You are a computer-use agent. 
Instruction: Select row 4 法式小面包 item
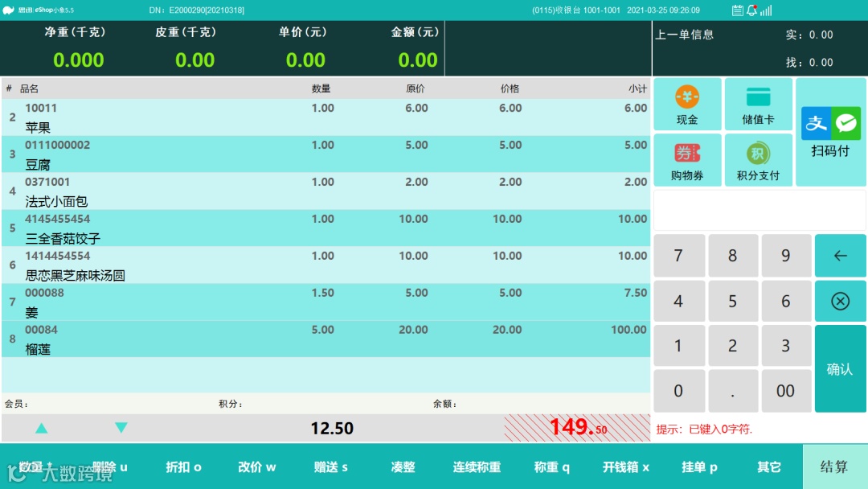point(326,191)
